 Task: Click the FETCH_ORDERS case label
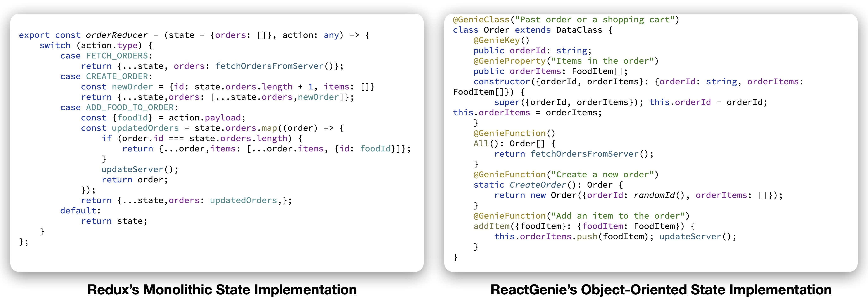click(117, 56)
